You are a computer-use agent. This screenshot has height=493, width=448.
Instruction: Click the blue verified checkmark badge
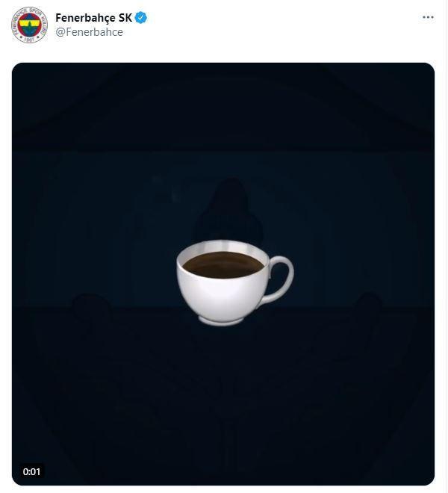pos(141,18)
